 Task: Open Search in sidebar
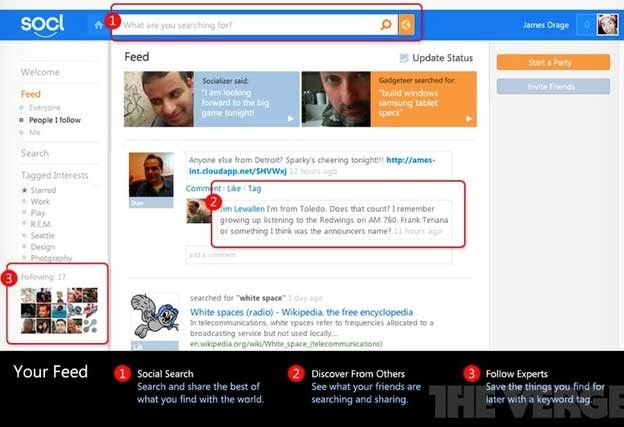coord(35,153)
